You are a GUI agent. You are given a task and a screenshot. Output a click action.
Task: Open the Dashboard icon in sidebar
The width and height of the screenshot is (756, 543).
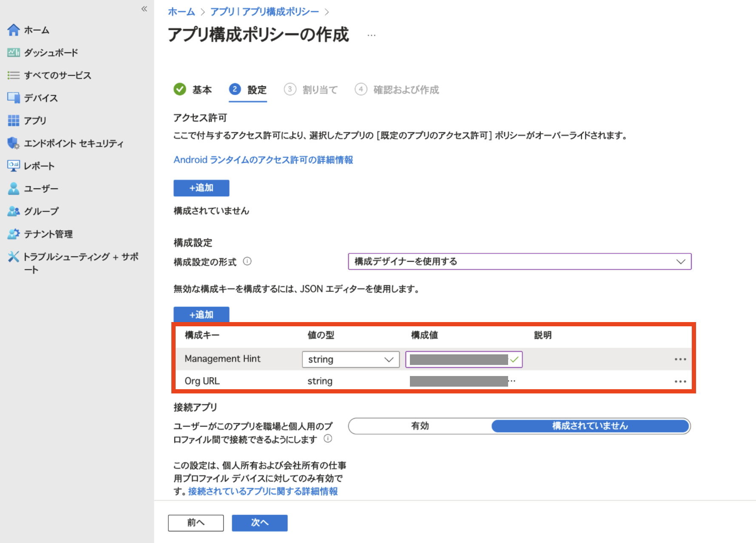click(13, 53)
